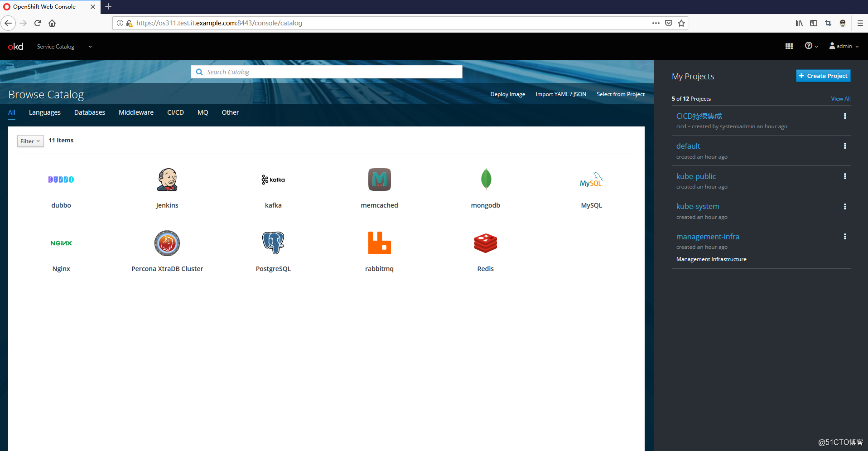Save page to Pocket
This screenshot has width=868, height=451.
[x=669, y=23]
